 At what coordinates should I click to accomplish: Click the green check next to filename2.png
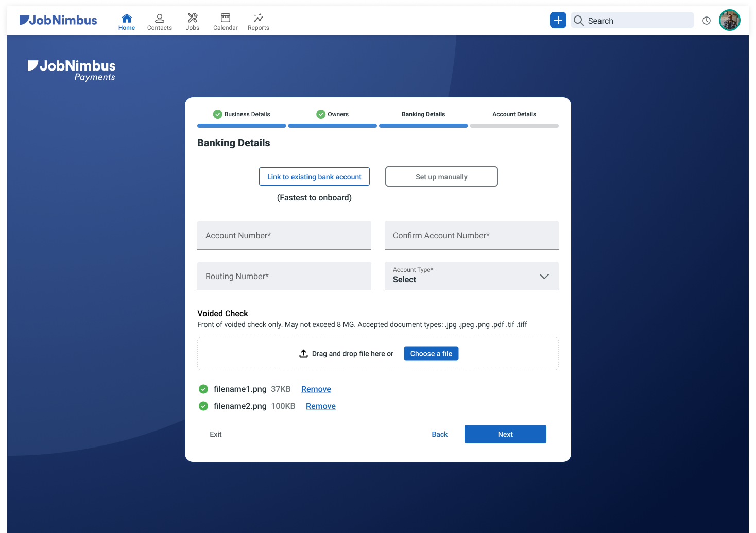coord(203,406)
